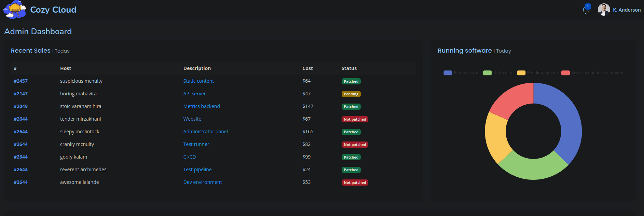Open the Static content link
Screen dimensions: 644x216
tap(198, 81)
